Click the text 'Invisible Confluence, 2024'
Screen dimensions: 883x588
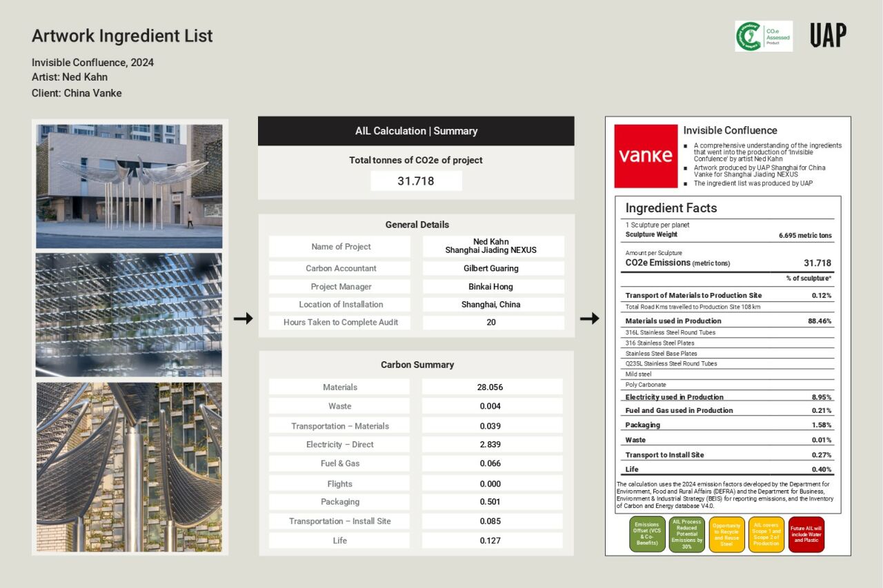coord(92,63)
